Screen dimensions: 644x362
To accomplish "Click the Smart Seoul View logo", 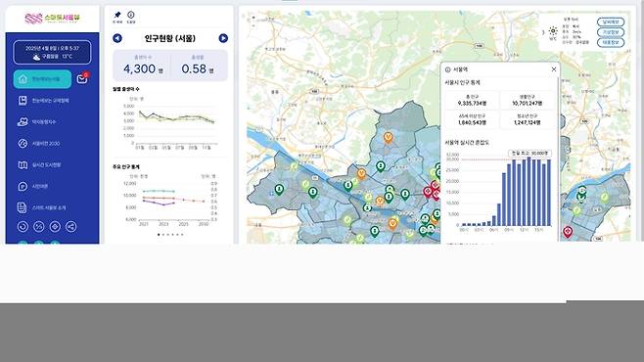I will pyautogui.click(x=52, y=18).
